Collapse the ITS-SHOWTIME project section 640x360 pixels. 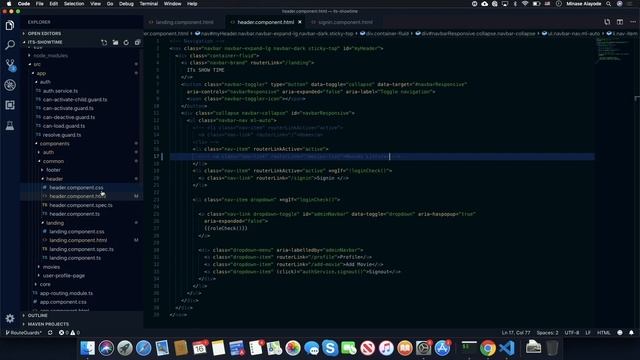coord(45,42)
